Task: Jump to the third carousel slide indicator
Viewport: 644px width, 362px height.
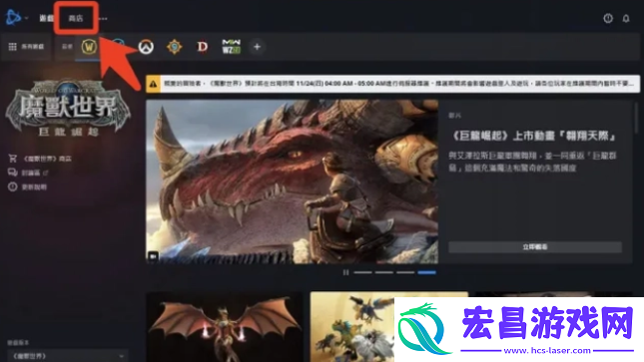Action: (x=405, y=272)
